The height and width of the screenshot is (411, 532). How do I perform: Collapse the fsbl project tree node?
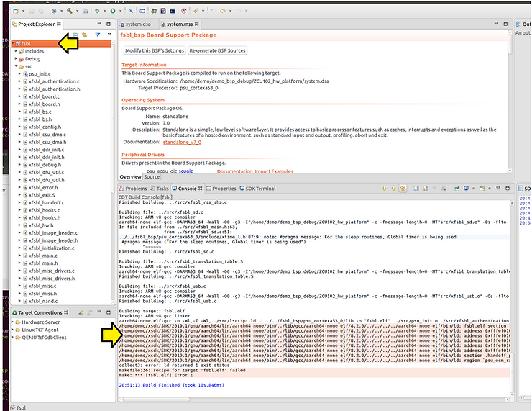[13, 43]
